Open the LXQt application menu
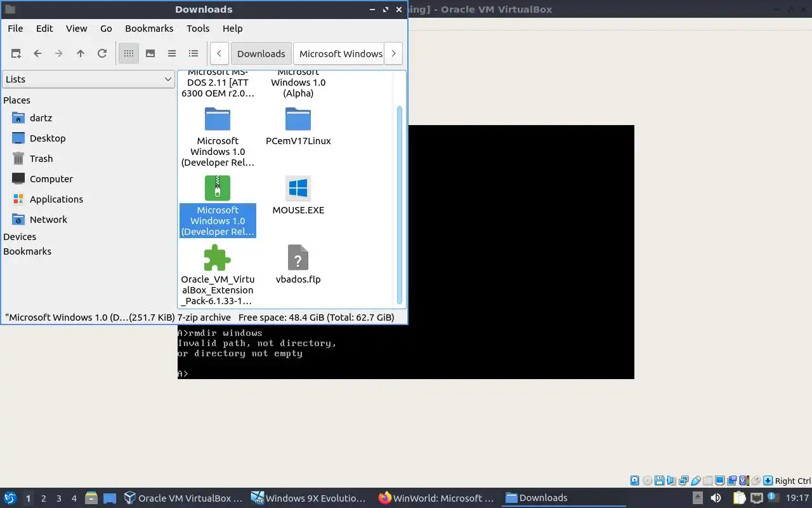The width and height of the screenshot is (812, 508). 10,498
